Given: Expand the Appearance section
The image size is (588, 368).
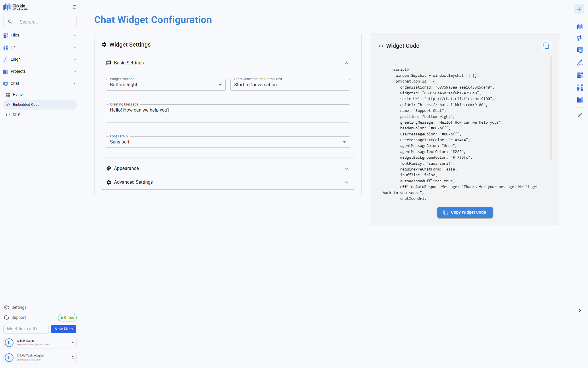Looking at the screenshot, I should (346, 168).
